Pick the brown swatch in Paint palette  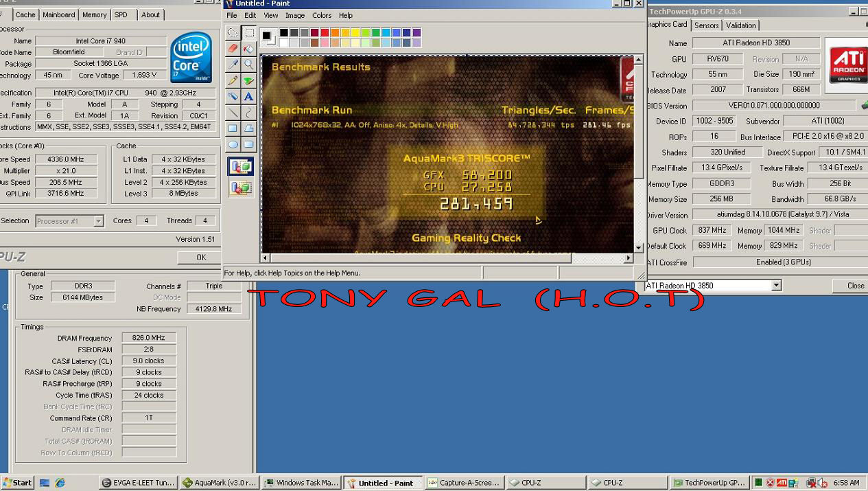[x=315, y=43]
